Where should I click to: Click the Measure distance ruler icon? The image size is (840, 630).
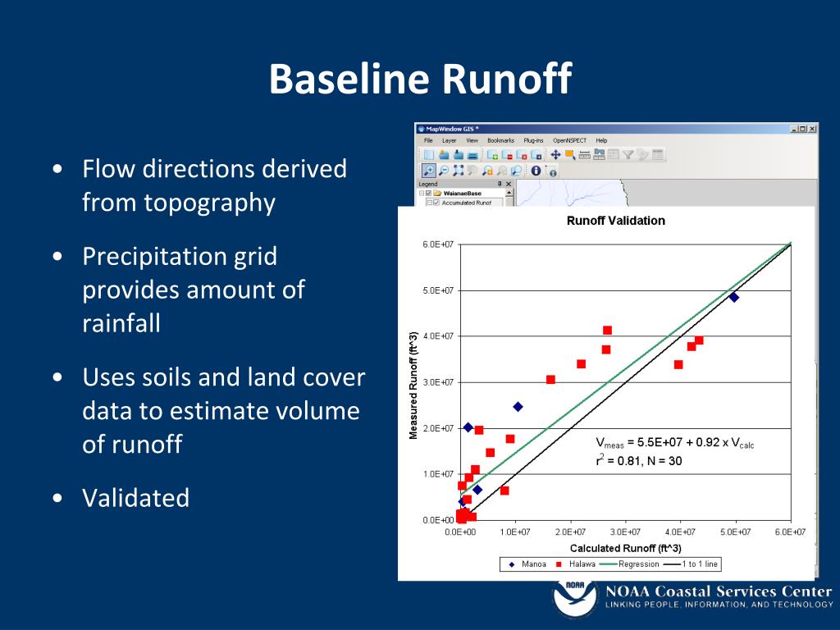tap(584, 155)
